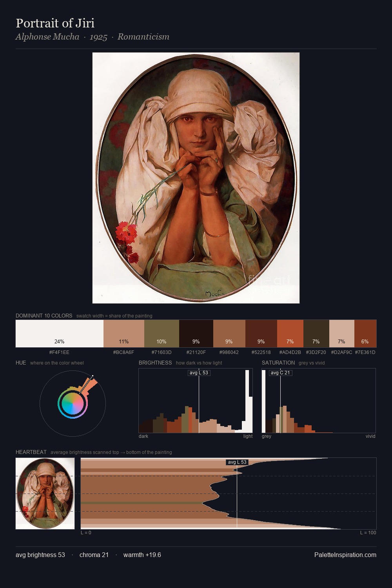Click the HEARTBEAT section heading

click(x=31, y=452)
